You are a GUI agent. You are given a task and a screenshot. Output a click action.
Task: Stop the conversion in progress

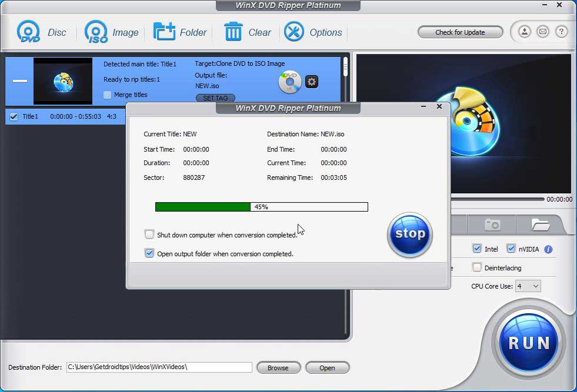[x=409, y=234]
